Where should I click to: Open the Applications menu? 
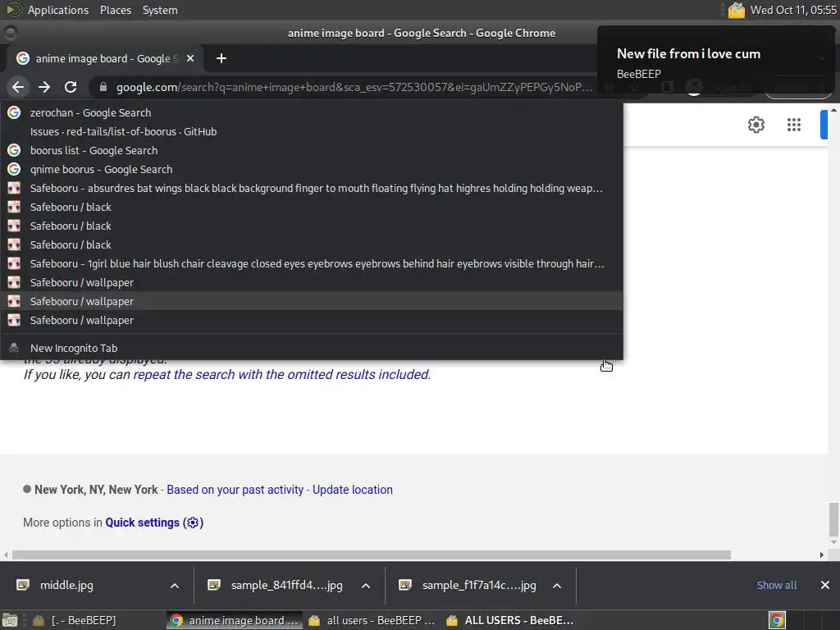click(x=58, y=10)
